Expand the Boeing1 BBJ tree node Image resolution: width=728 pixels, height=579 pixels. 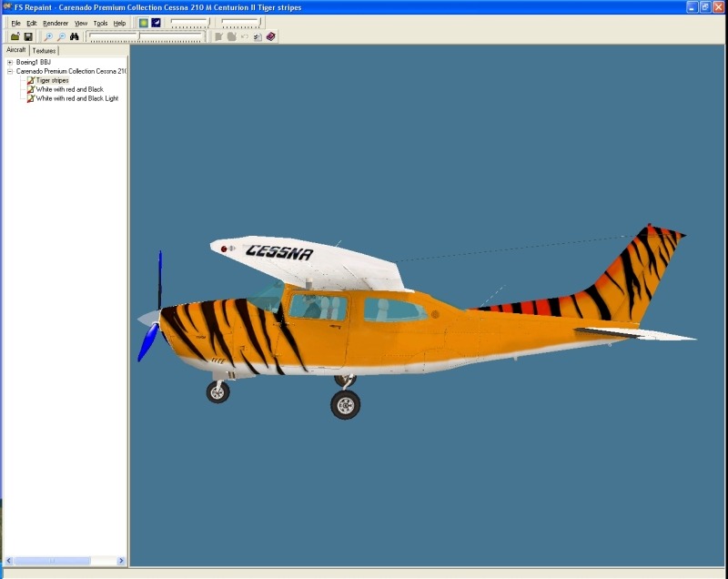point(10,62)
